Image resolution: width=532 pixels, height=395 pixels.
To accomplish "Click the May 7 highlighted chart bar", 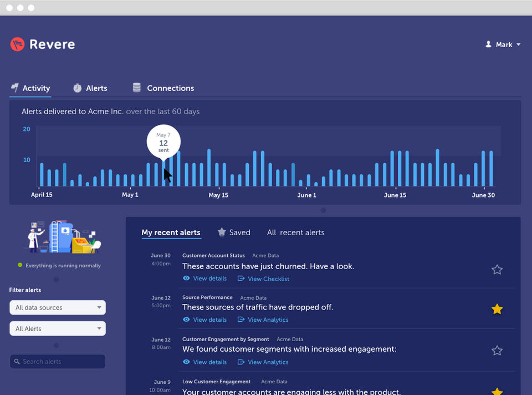I will pyautogui.click(x=163, y=173).
